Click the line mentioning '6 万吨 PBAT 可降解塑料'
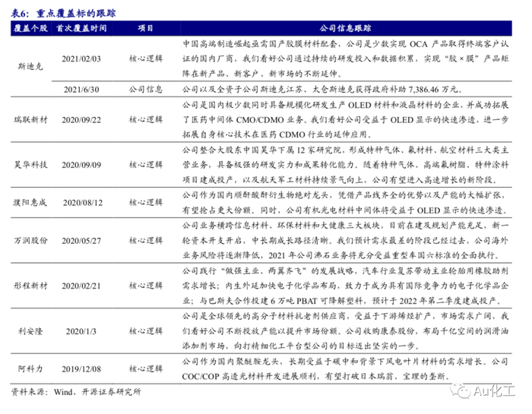The height and width of the screenshot is (414, 532). point(342,301)
